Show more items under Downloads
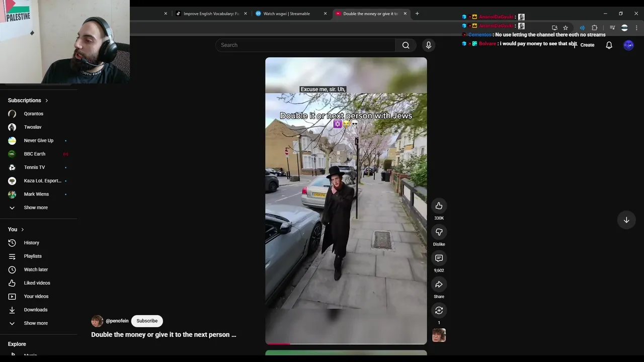The height and width of the screenshot is (362, 644). pos(36,323)
